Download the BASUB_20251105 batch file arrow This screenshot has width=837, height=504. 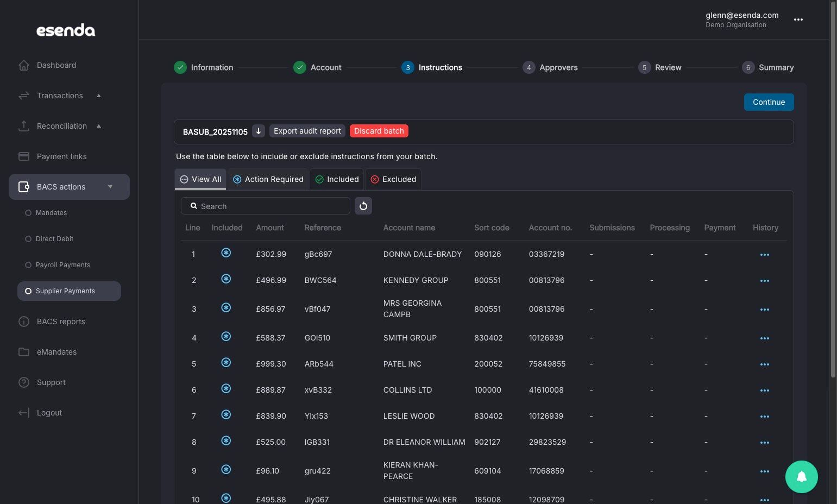pos(259,131)
